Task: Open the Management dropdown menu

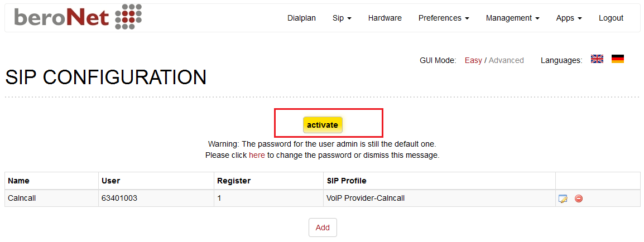Action: click(512, 18)
